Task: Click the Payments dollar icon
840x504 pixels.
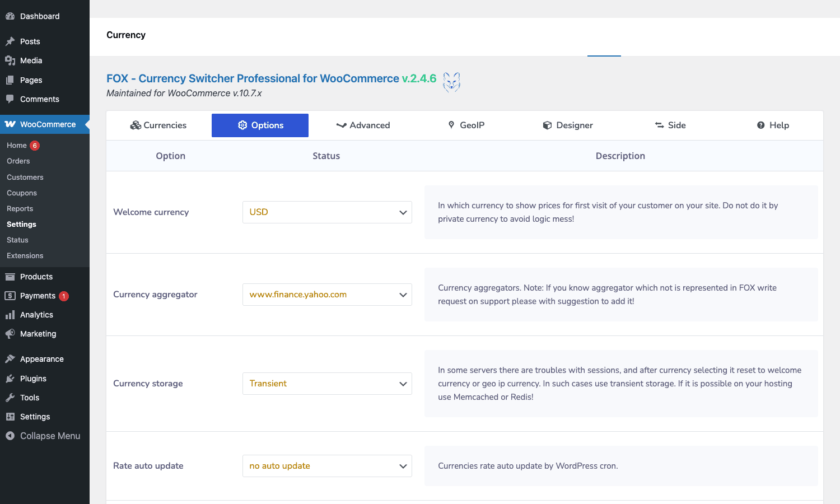Action: click(x=10, y=296)
